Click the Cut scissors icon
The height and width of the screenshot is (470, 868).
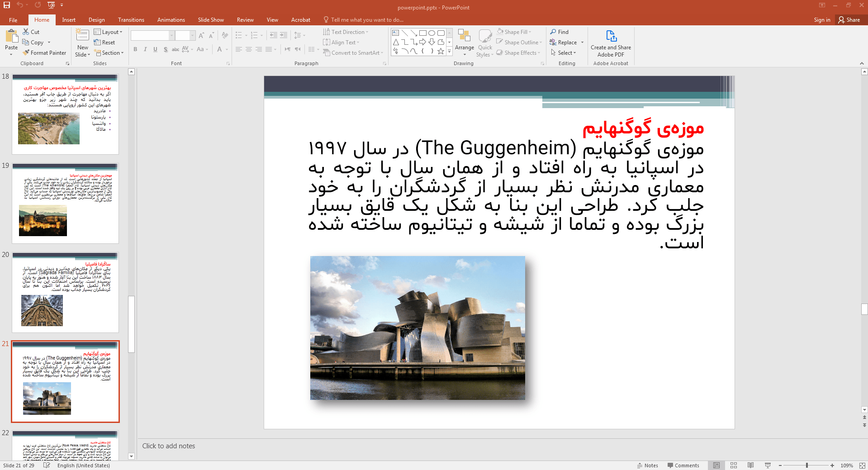click(x=26, y=32)
